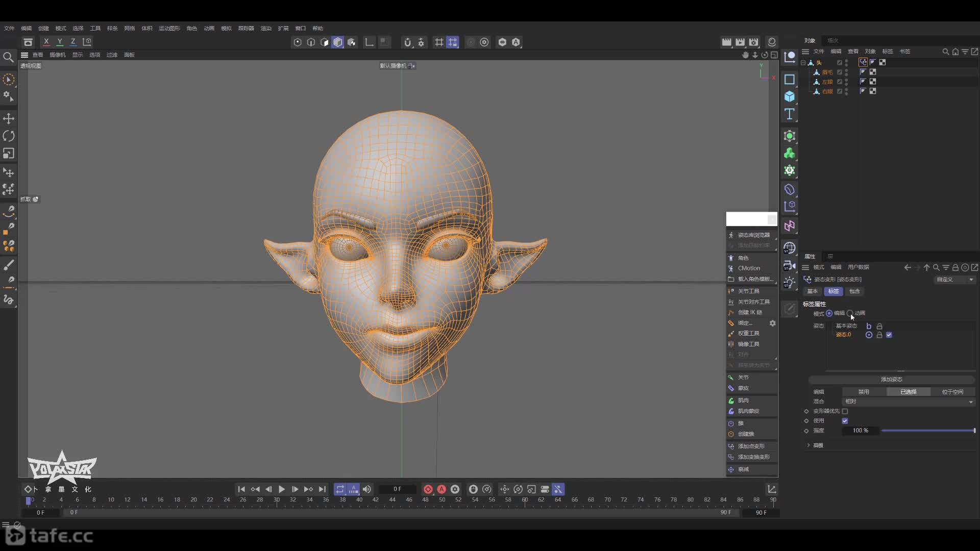The width and height of the screenshot is (980, 551).
Task: Open the attributes panel hamburger menu
Action: [x=805, y=267]
